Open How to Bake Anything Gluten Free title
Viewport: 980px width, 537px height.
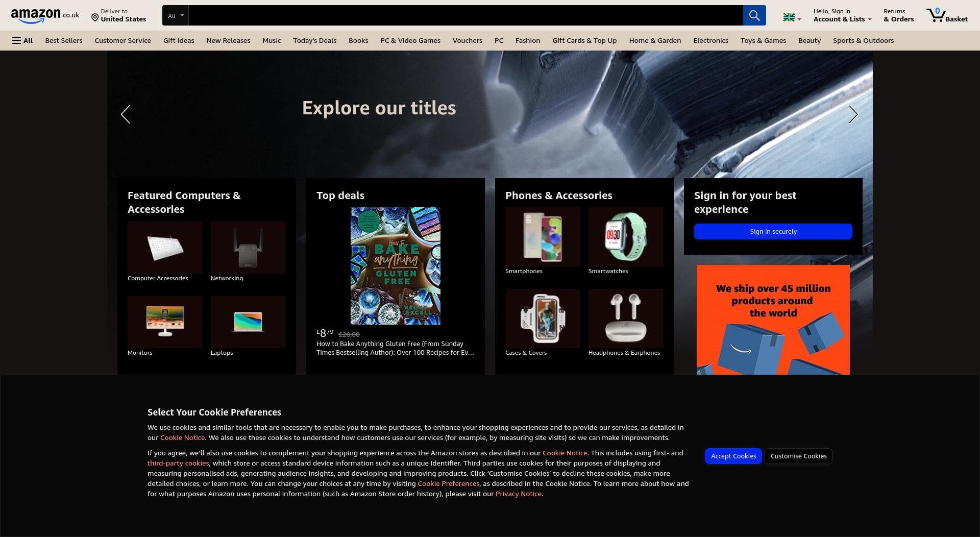(395, 348)
